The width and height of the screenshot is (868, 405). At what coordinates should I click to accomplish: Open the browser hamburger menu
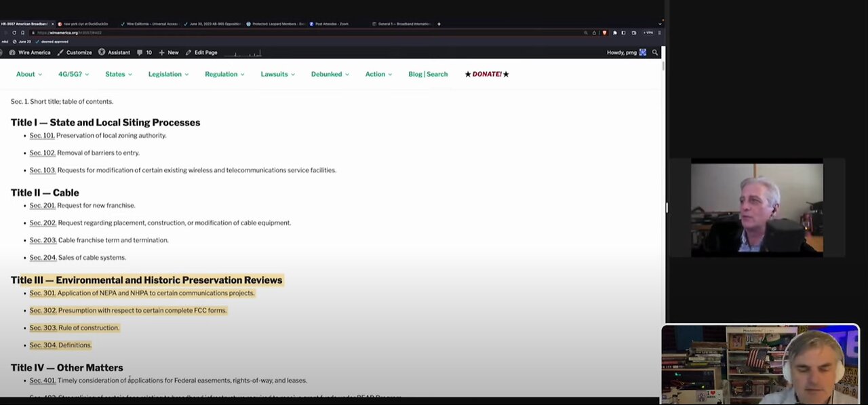(659, 33)
